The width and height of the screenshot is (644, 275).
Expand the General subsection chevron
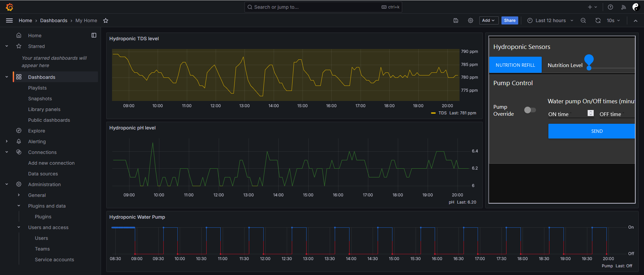coord(19,195)
